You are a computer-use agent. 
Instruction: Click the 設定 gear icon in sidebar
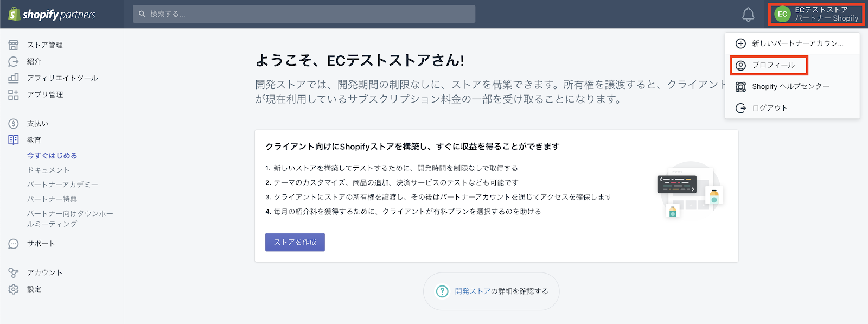(14, 289)
